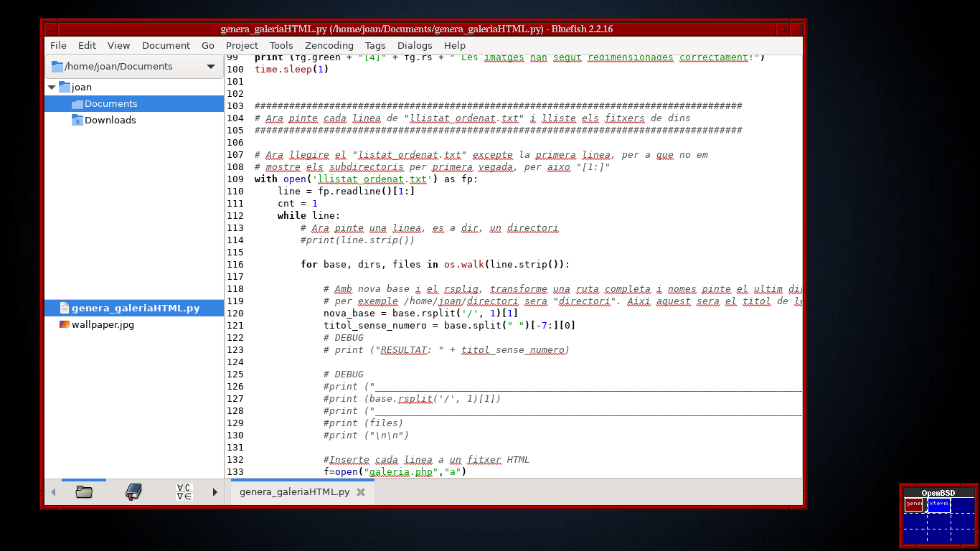980x551 pixels.
Task: Open the filebrowser tab folder icon
Action: coord(84,492)
